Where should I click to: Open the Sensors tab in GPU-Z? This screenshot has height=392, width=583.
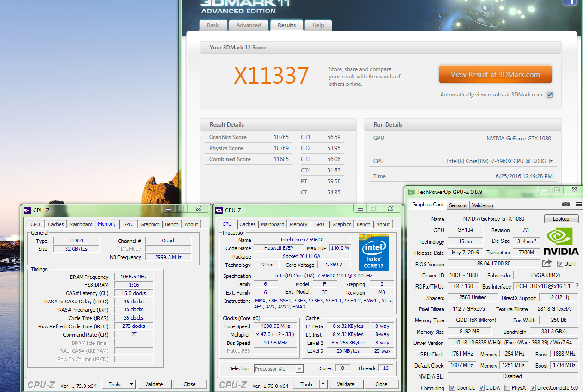(458, 205)
